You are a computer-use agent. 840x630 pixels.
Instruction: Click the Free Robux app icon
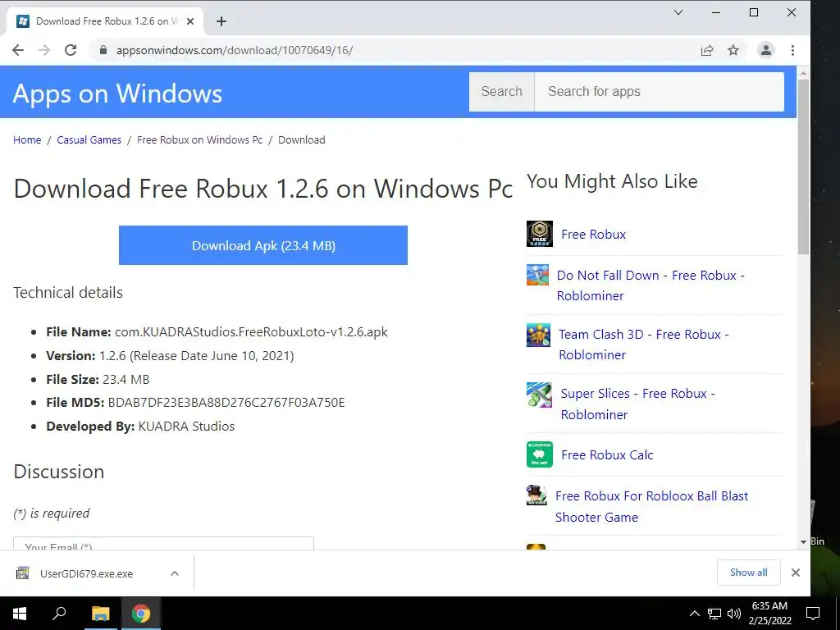tap(540, 234)
